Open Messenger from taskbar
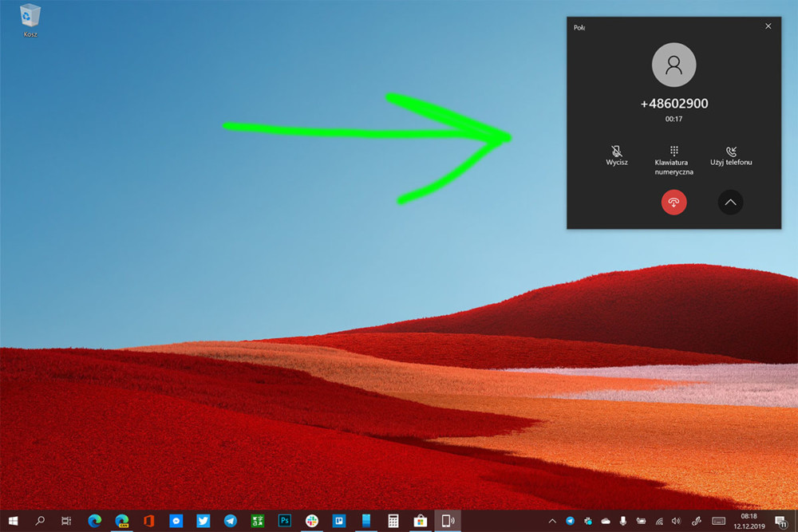 pos(176,521)
